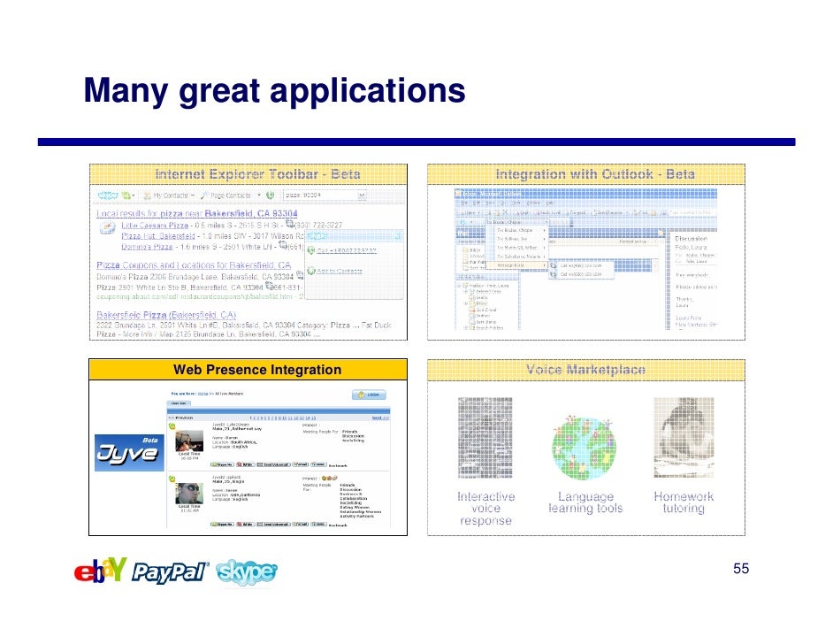Click the Home breadcrumb link on Jyve page
Image resolution: width=833 pixels, height=644 pixels.
pyautogui.click(x=203, y=394)
